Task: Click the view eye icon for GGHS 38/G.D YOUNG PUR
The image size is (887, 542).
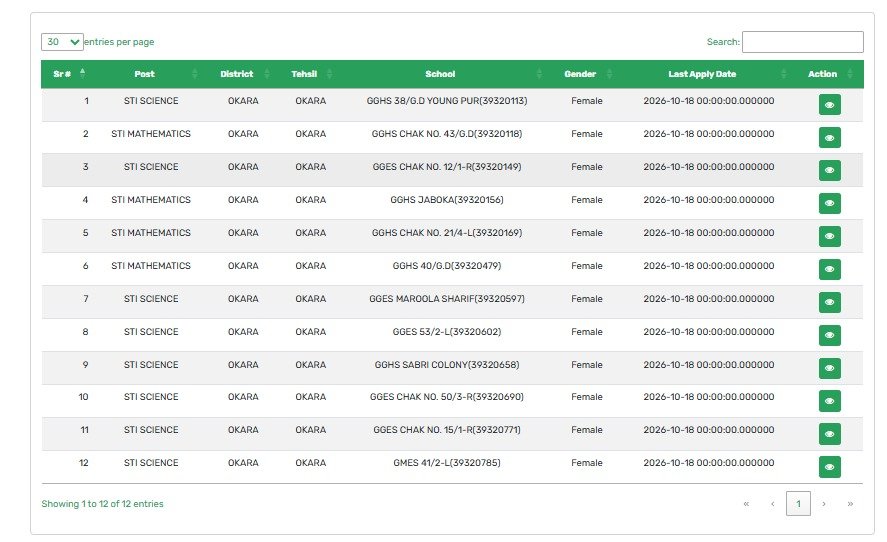Action: point(829,105)
